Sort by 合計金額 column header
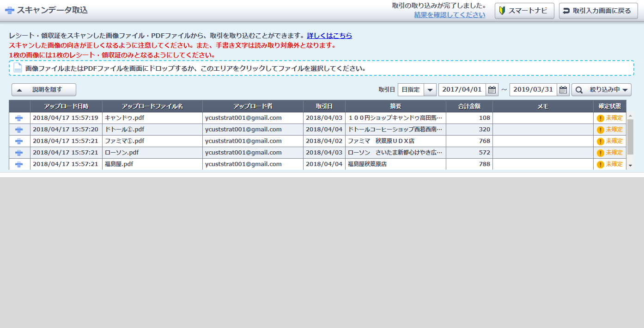 coord(469,106)
